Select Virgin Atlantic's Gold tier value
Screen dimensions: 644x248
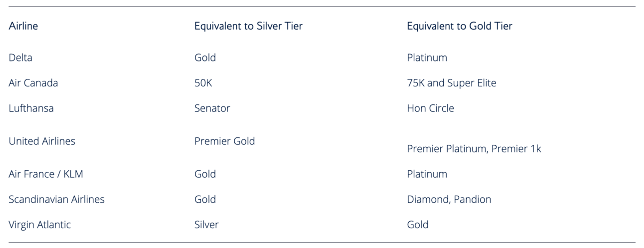coord(418,224)
